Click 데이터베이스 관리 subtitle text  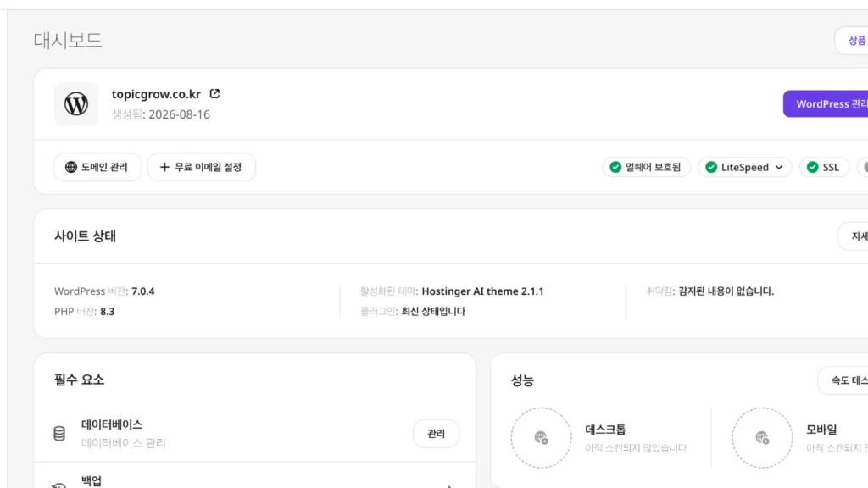click(124, 443)
